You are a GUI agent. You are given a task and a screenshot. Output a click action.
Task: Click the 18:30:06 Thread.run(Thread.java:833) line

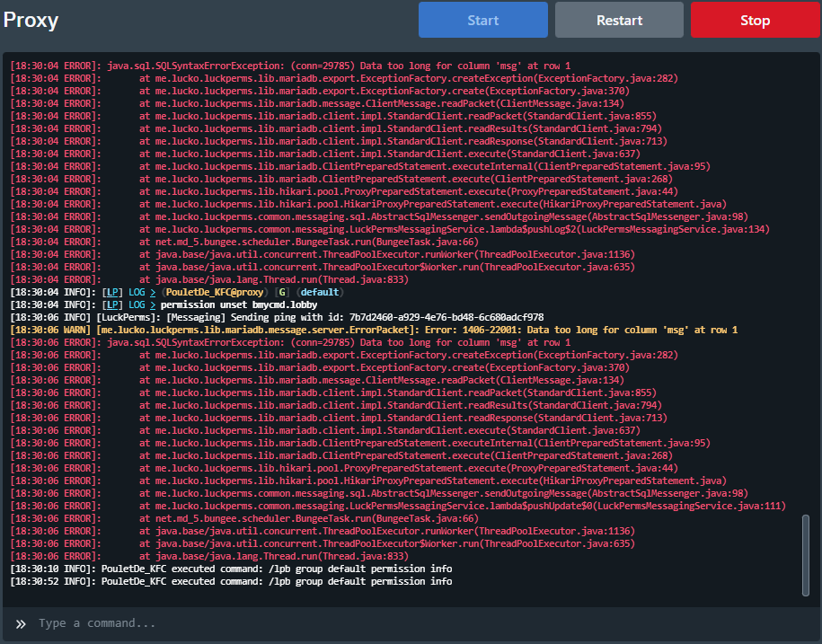209,556
